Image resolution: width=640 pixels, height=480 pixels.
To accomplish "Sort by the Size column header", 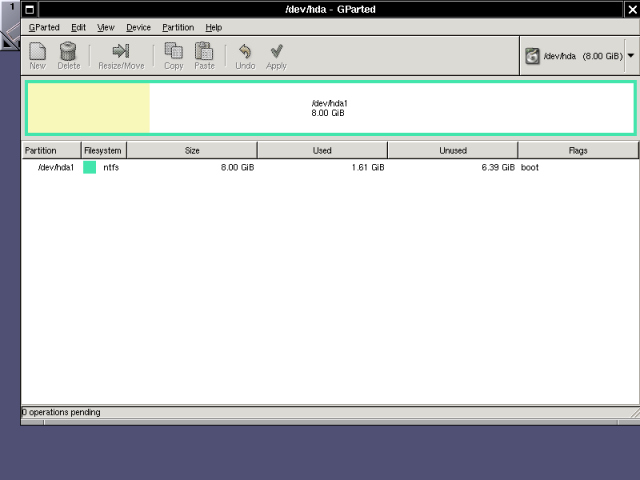I will coord(192,151).
